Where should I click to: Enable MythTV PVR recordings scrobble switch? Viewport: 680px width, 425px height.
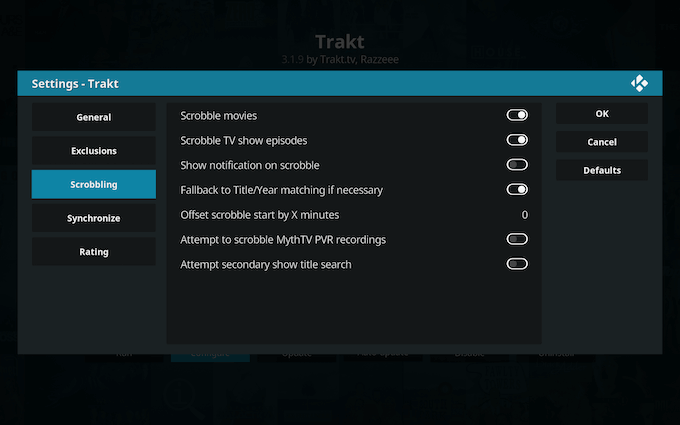517,239
